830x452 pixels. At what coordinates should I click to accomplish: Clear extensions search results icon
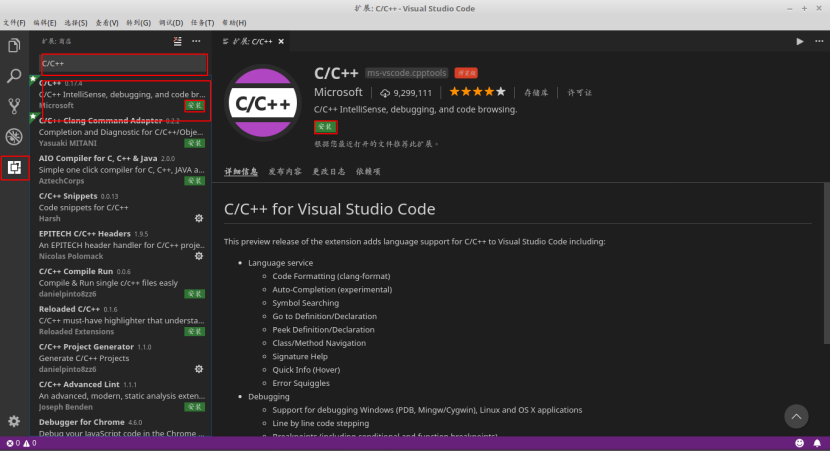tap(177, 41)
